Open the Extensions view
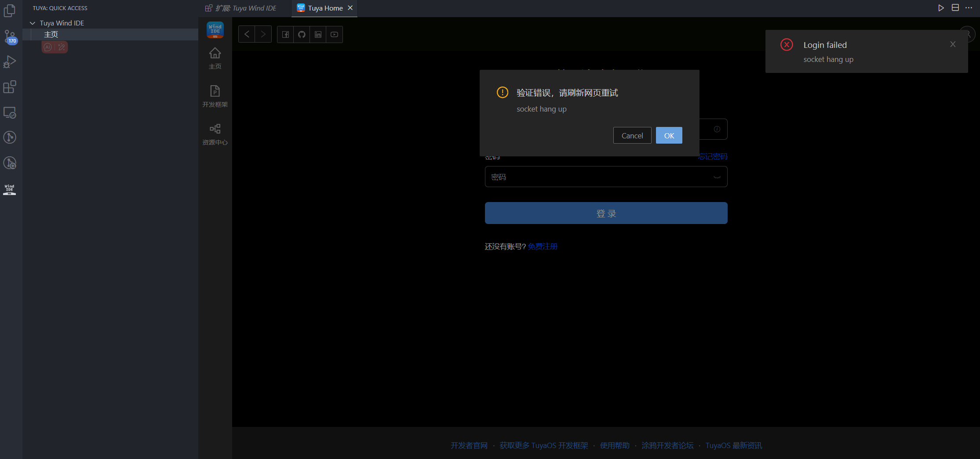980x459 pixels. point(10,87)
